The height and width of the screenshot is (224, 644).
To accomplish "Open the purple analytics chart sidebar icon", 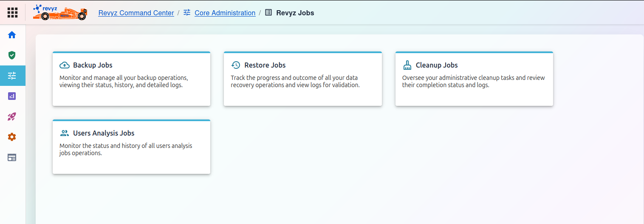I will 12,96.
